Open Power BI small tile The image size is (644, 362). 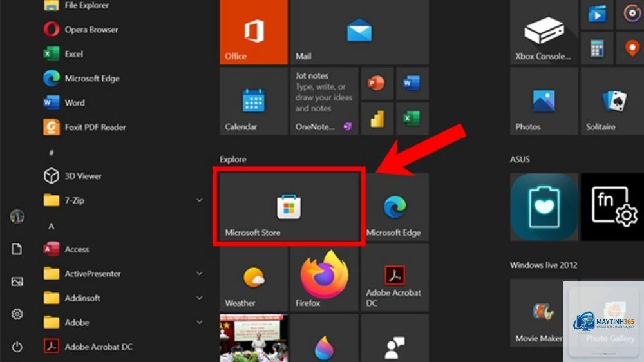(x=377, y=119)
